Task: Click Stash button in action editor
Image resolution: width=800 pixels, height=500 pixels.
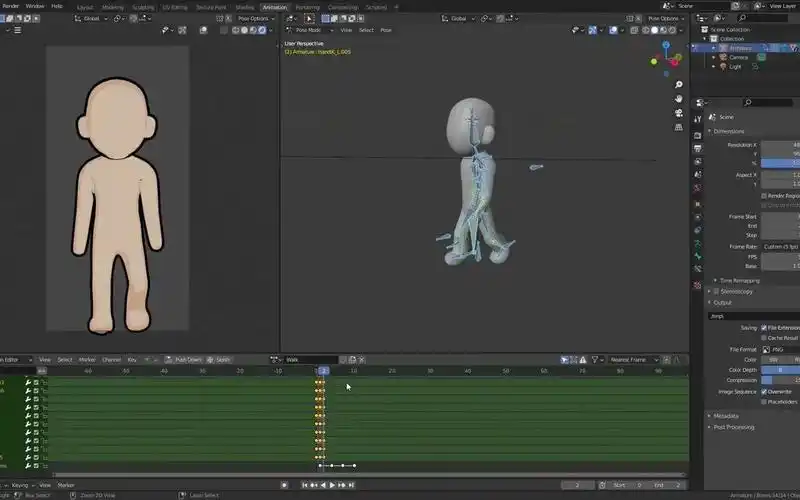Action: click(x=218, y=360)
